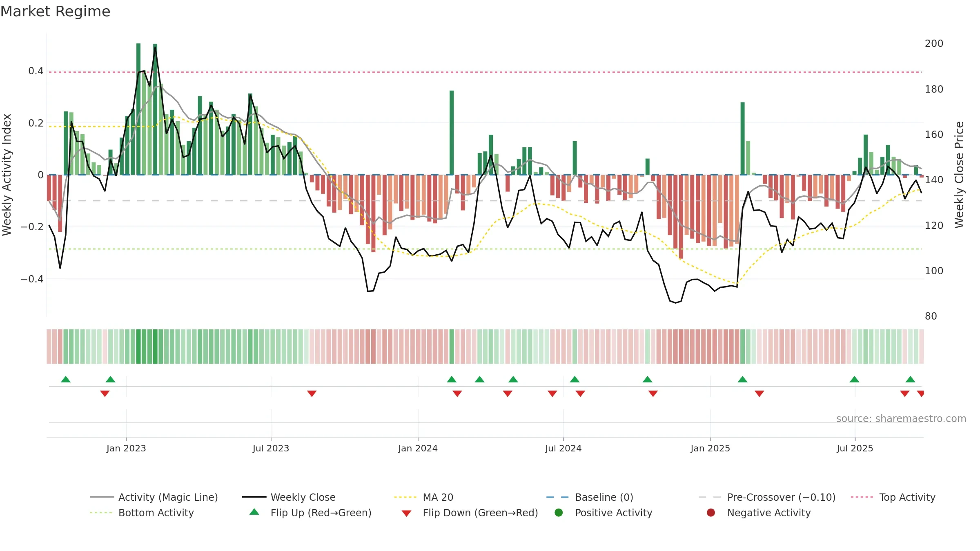Click the flip-up marker near February 2025

(x=742, y=379)
